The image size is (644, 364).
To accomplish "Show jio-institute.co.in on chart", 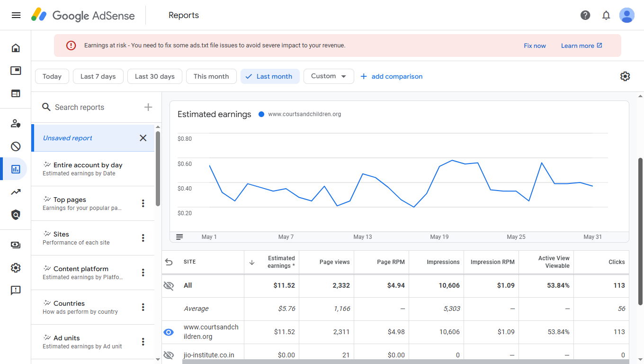I will pyautogui.click(x=169, y=355).
